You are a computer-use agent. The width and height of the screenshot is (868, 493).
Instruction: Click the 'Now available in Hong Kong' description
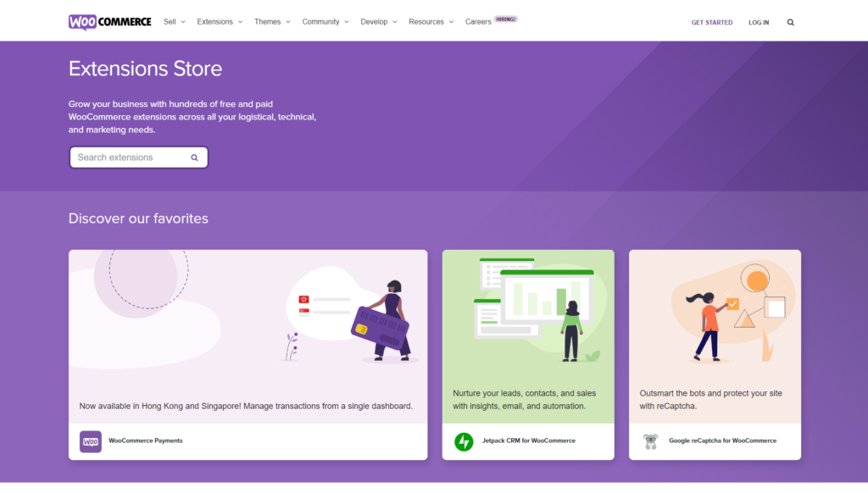coord(246,406)
